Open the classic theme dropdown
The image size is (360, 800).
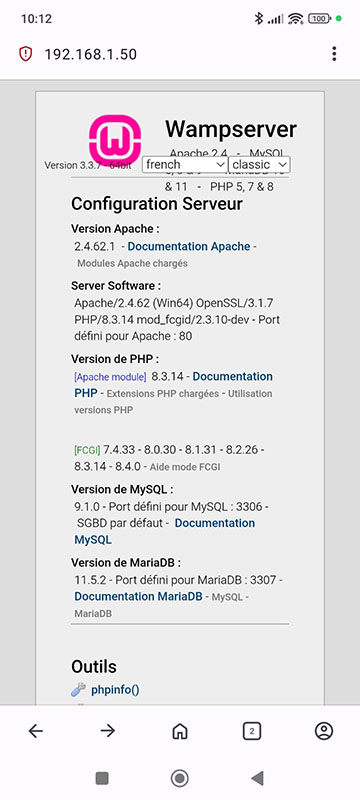click(259, 164)
